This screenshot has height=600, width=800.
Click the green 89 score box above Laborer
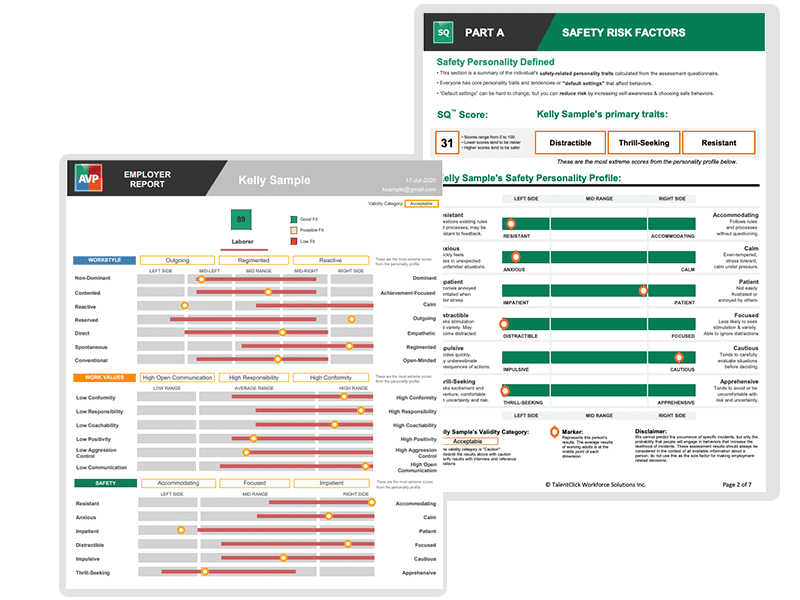pos(241,219)
